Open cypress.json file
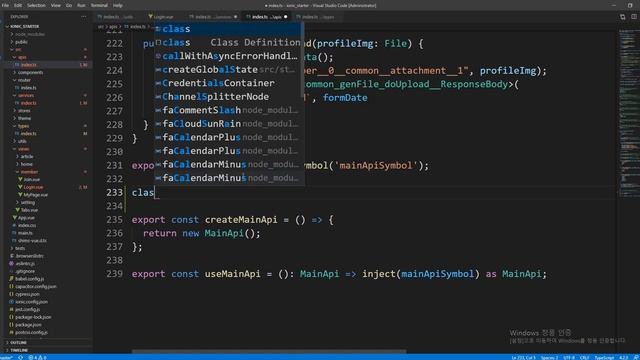640x360 pixels. coord(27,294)
